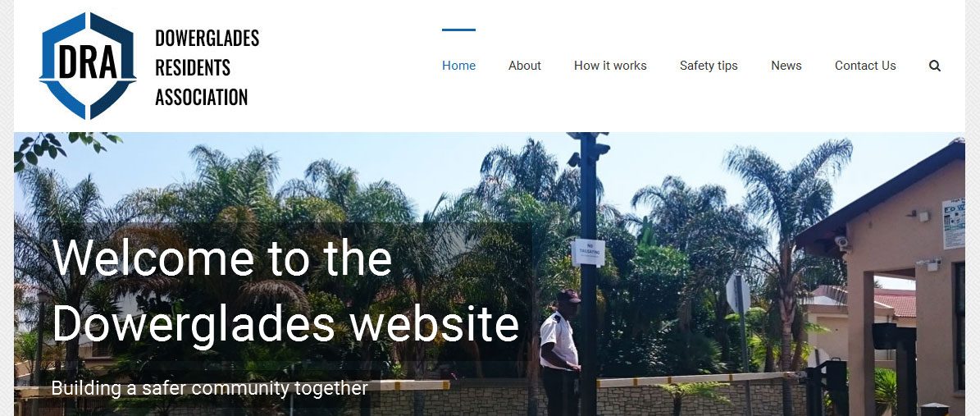Viewport: 980px width, 416px height.
Task: Open the About page
Action: coord(524,66)
